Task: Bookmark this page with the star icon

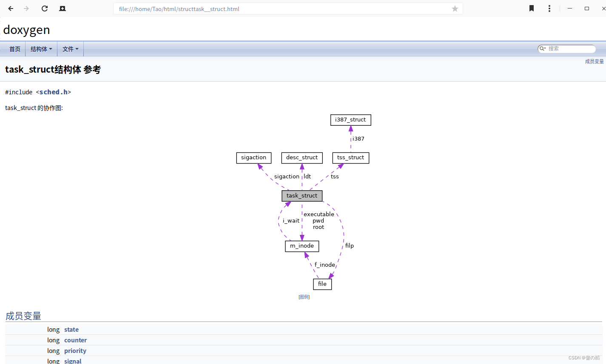Action: click(455, 8)
